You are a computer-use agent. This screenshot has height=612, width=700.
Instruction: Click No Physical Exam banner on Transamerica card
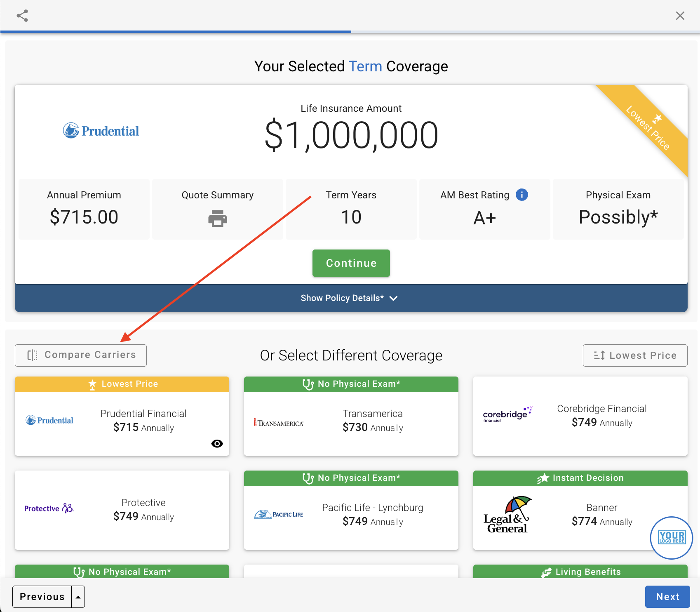tap(351, 384)
